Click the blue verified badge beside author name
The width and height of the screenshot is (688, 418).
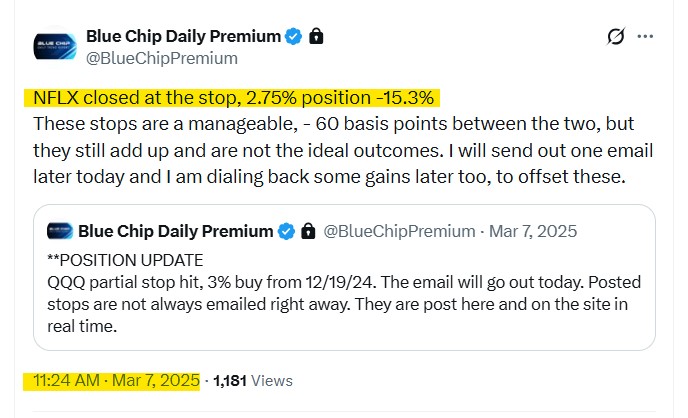click(x=293, y=37)
